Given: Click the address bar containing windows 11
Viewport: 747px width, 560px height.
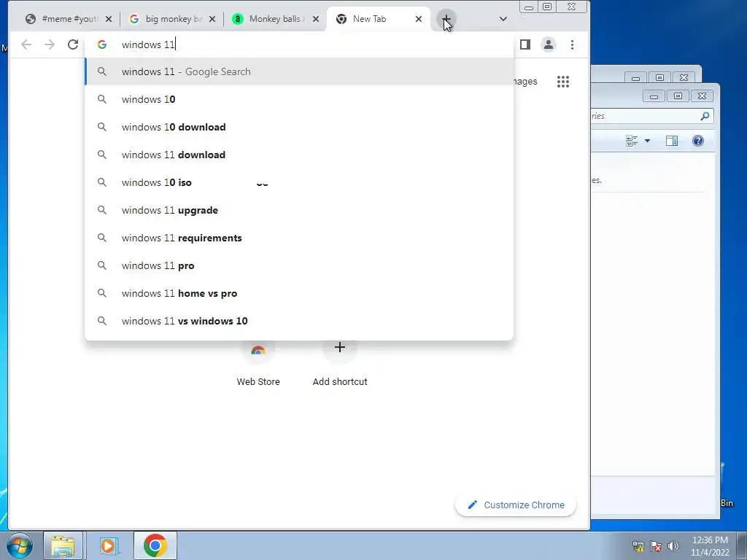Looking at the screenshot, I should click(x=299, y=44).
